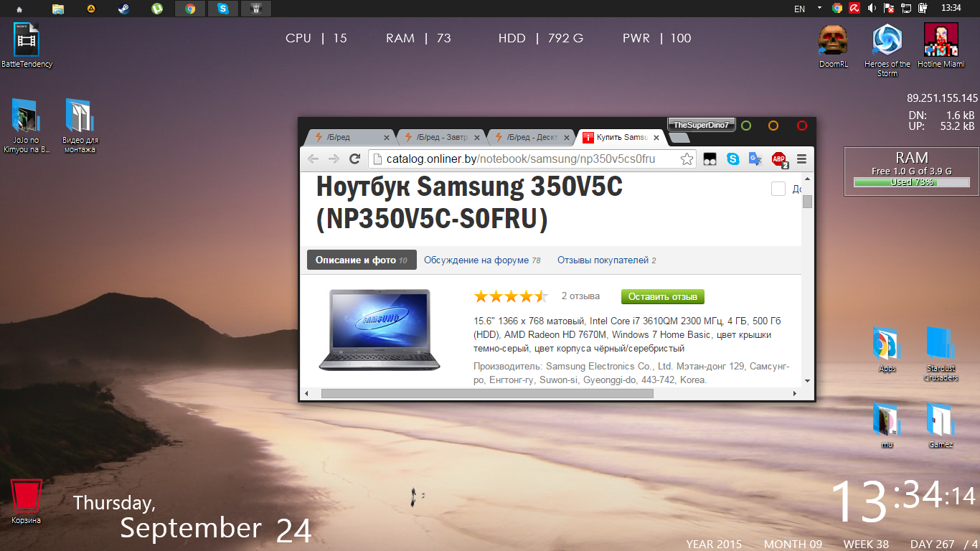Expand the system tray hidden icons arrow
The height and width of the screenshot is (551, 980).
(819, 9)
